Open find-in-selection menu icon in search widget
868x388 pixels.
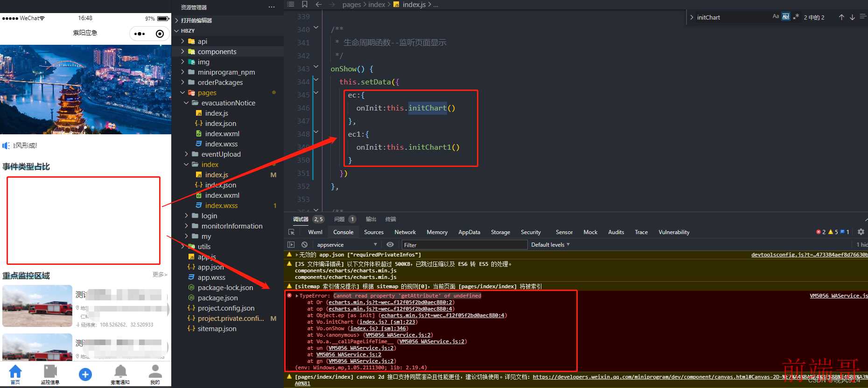click(863, 16)
